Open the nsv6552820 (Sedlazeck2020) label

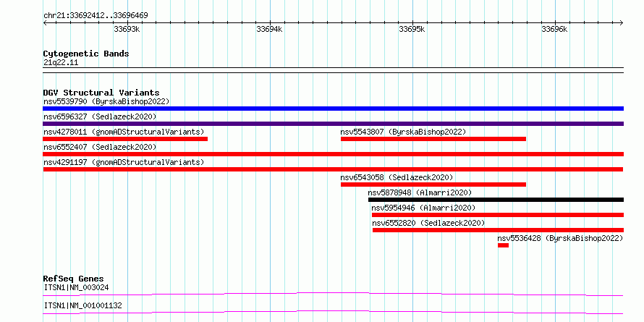click(x=428, y=223)
